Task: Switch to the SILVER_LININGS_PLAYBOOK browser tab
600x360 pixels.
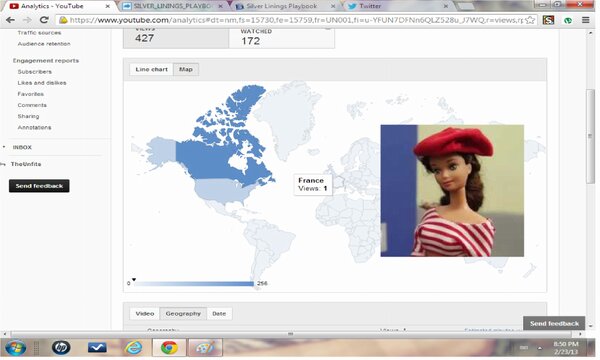Action: [172, 6]
